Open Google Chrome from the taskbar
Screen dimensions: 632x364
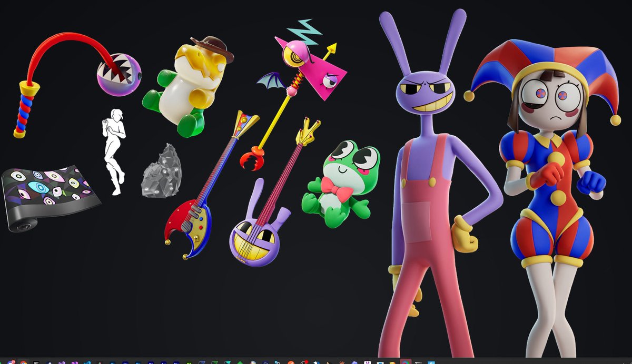[x=23, y=361]
